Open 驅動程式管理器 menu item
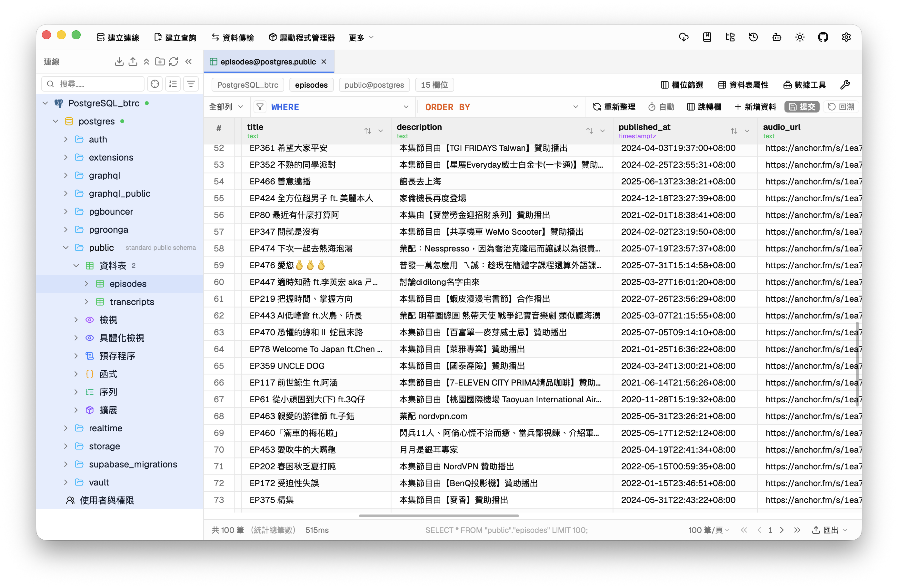Screen dimensions: 898x588 [x=302, y=37]
